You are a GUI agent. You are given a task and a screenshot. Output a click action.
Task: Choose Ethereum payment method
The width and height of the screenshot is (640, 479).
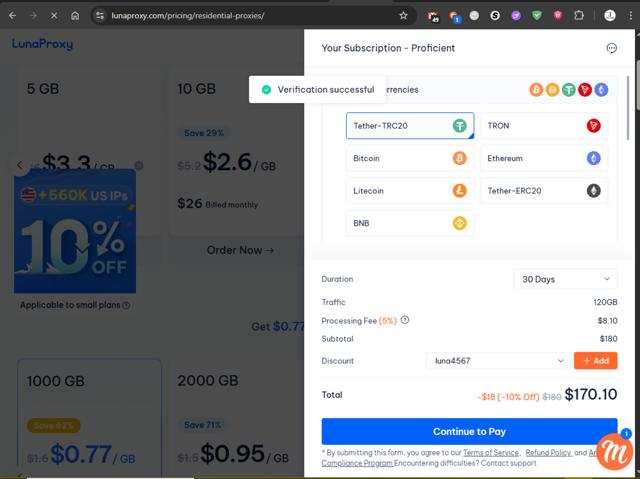(544, 158)
